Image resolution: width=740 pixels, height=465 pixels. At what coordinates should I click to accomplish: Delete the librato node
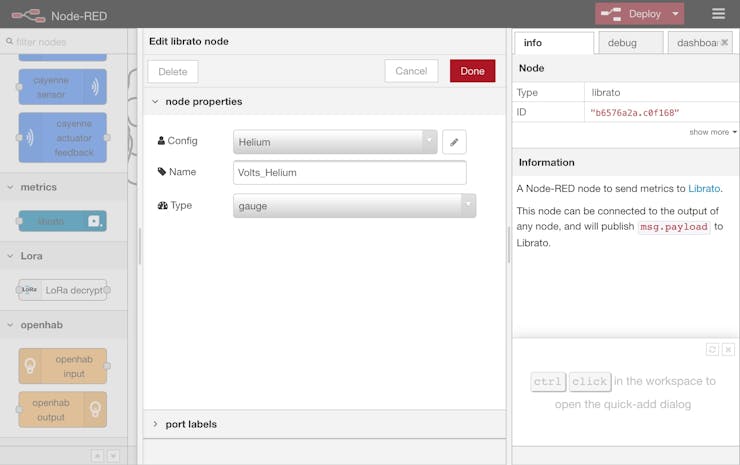point(173,72)
